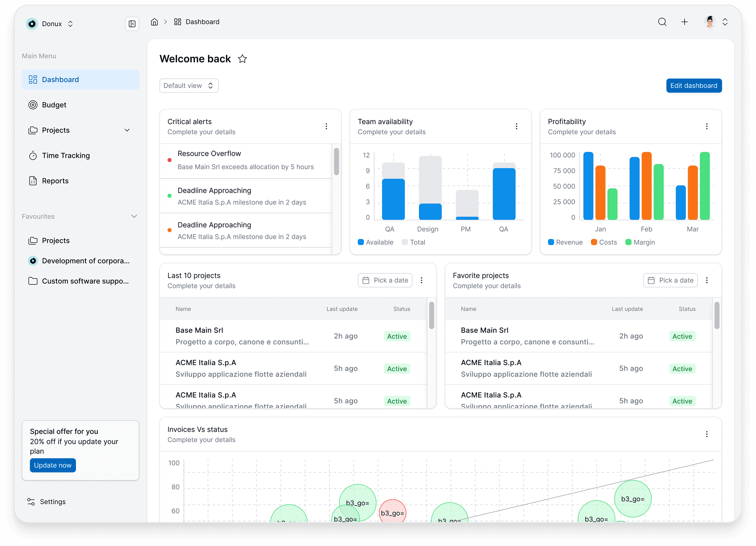Click the sidebar collapse panel icon
Viewport: 756px width, 546px height.
pos(132,24)
